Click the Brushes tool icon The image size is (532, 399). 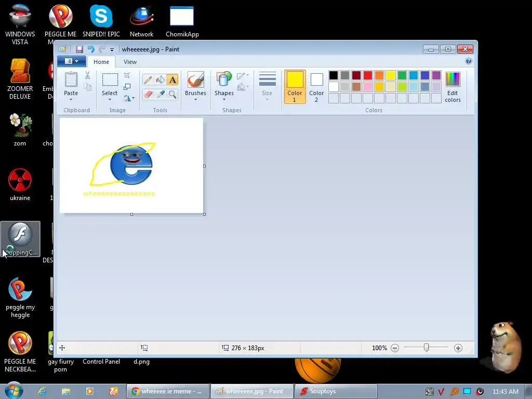(195, 79)
